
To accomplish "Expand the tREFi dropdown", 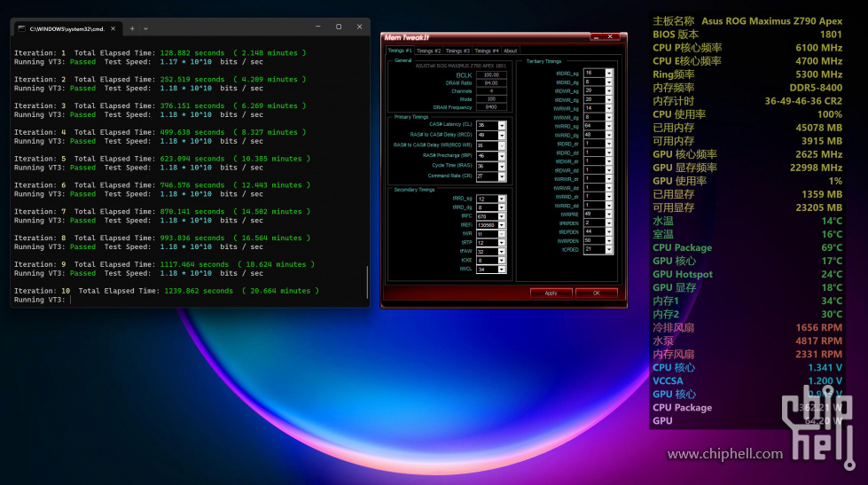I will click(502, 225).
